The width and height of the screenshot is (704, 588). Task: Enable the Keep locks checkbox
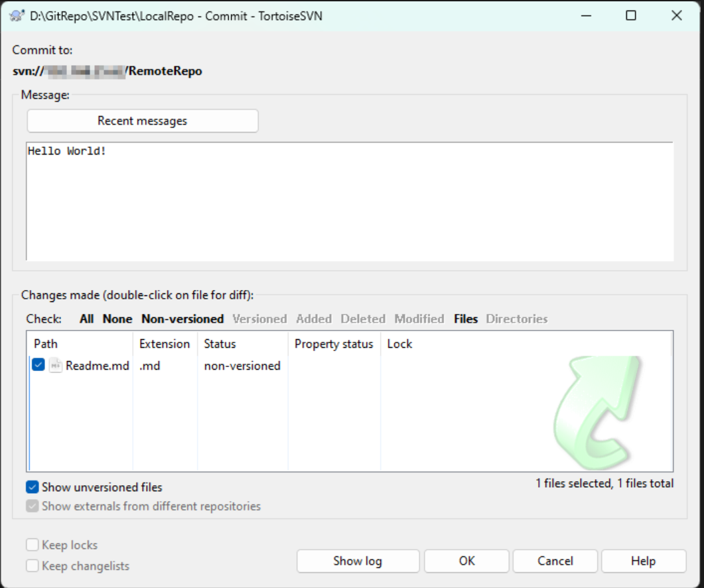click(33, 545)
